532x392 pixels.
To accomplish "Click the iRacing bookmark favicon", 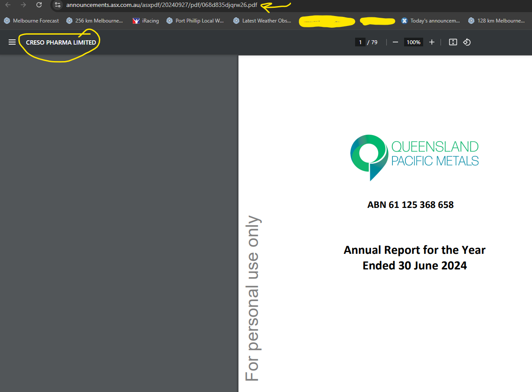I will tap(136, 21).
